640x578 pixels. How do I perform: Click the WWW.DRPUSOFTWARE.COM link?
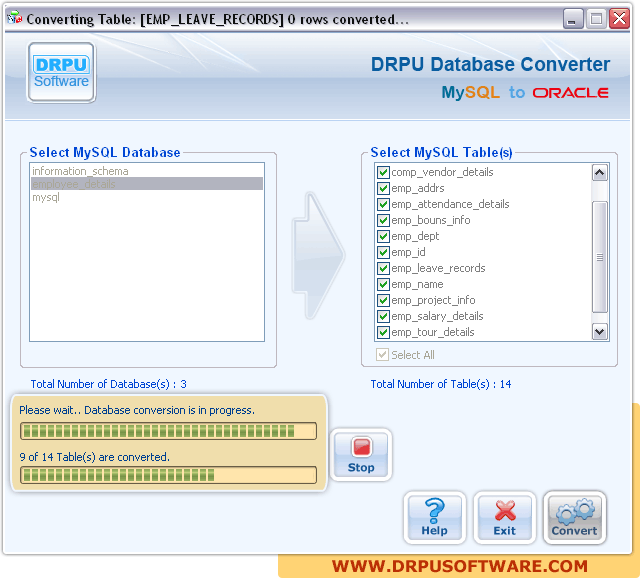point(460,566)
